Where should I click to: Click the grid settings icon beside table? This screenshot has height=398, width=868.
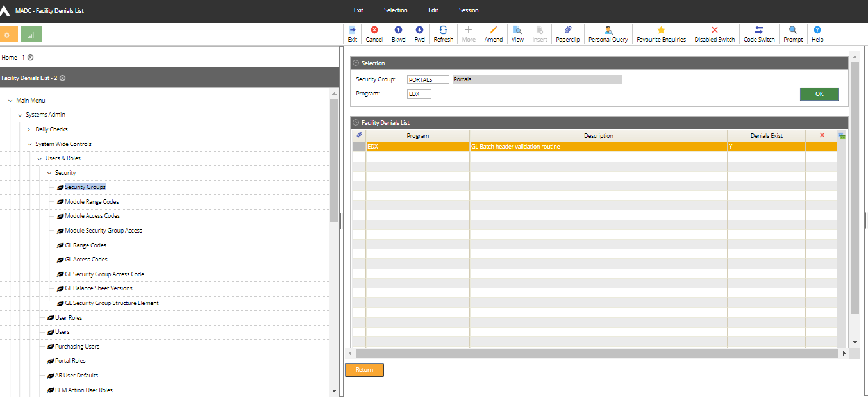point(842,136)
